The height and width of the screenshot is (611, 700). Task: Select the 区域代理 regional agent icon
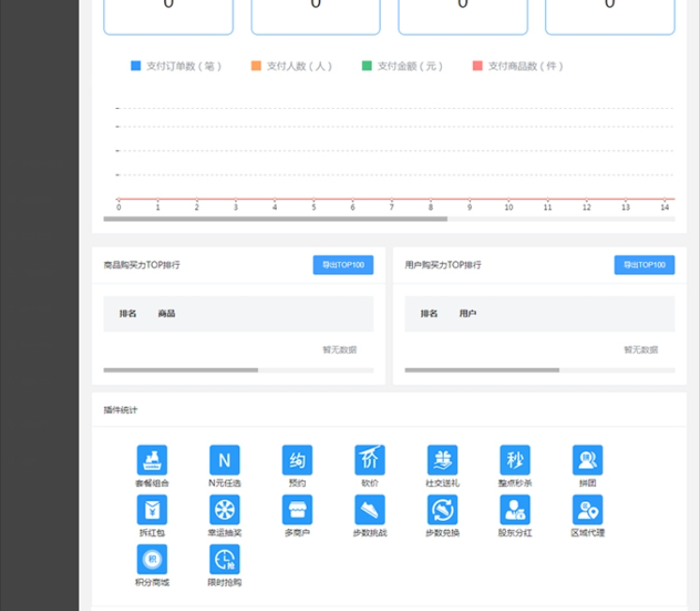click(x=587, y=510)
